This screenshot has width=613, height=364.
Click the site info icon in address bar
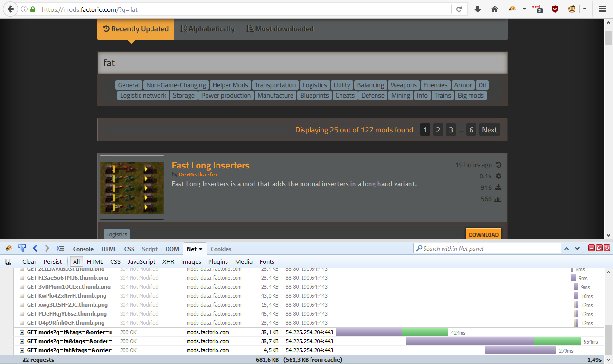(24, 9)
